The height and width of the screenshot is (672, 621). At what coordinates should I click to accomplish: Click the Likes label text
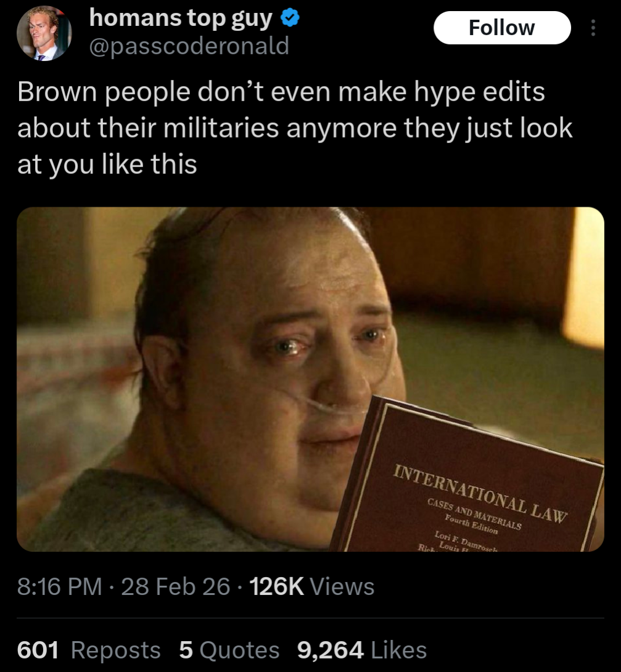(x=398, y=650)
